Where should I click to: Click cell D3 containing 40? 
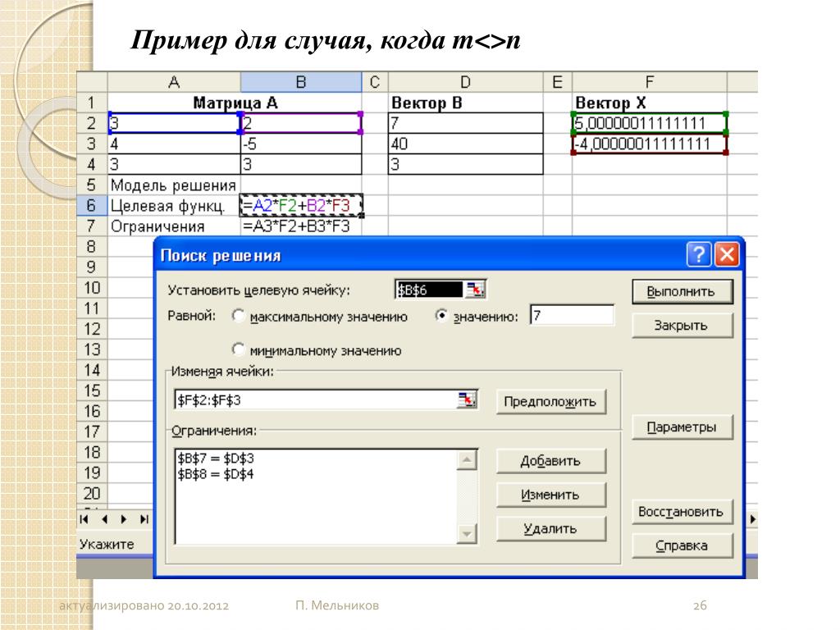(466, 144)
